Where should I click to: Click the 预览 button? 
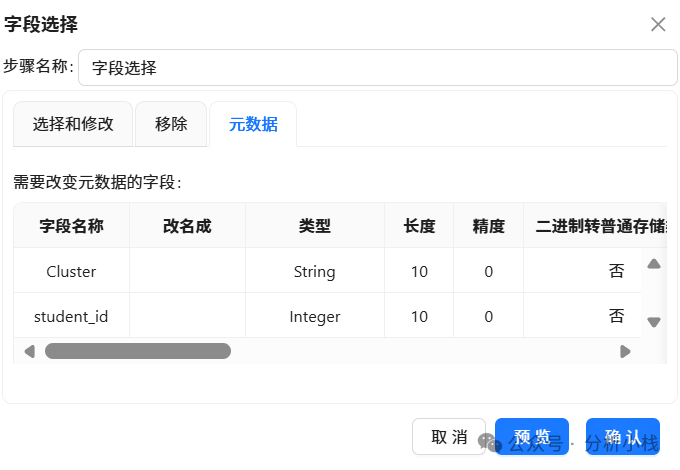click(x=532, y=437)
